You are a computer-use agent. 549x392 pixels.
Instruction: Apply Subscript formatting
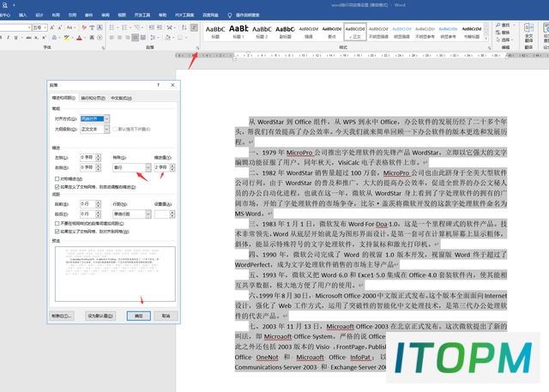(36, 38)
